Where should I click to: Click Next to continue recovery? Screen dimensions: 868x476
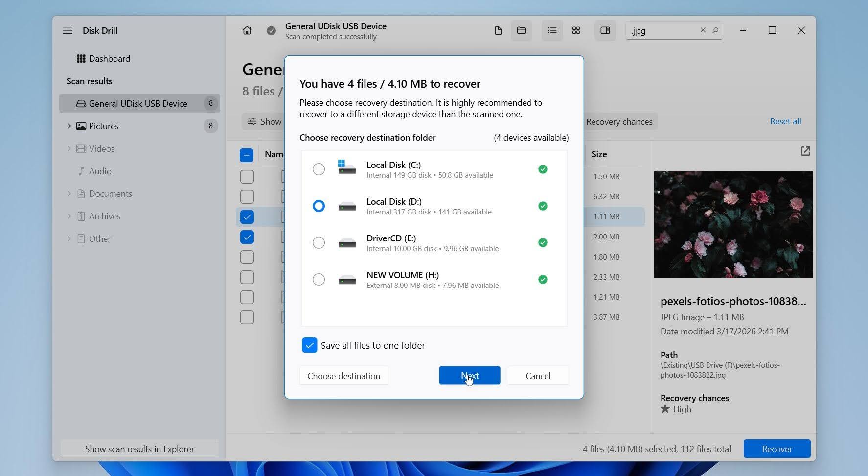point(470,376)
